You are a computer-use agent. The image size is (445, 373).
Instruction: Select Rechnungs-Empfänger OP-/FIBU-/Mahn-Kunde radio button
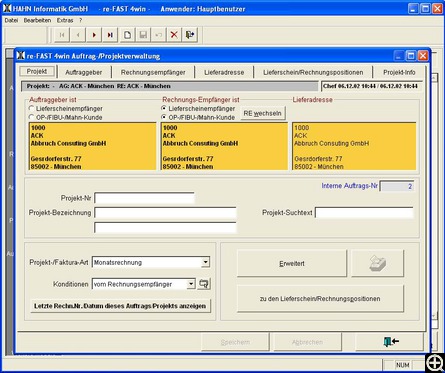pos(164,117)
